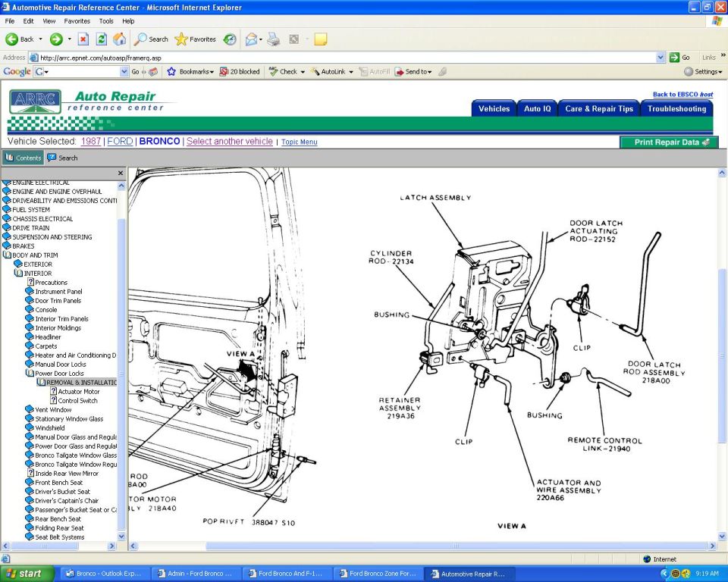Select the Contents panel tab
This screenshot has height=582, width=728.
click(x=24, y=158)
